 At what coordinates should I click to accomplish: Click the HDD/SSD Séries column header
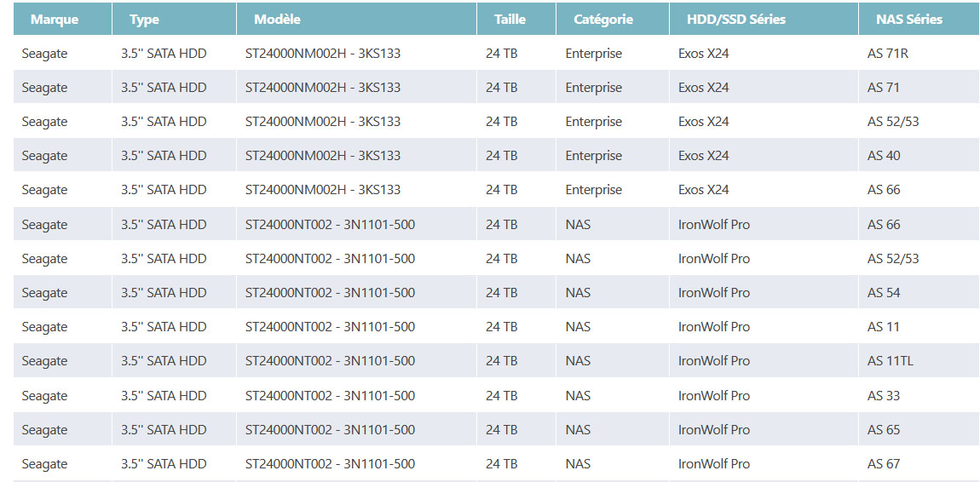[x=736, y=19]
